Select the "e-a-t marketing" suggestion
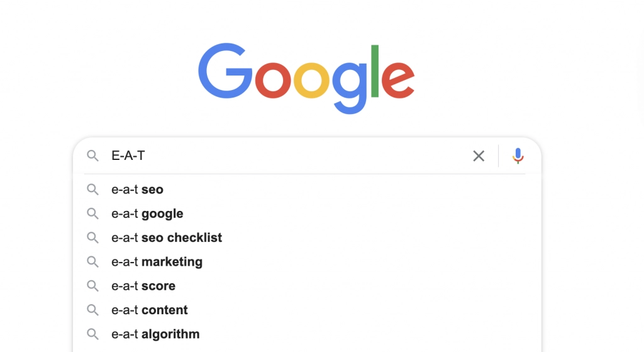This screenshot has width=644, height=352. [307, 262]
